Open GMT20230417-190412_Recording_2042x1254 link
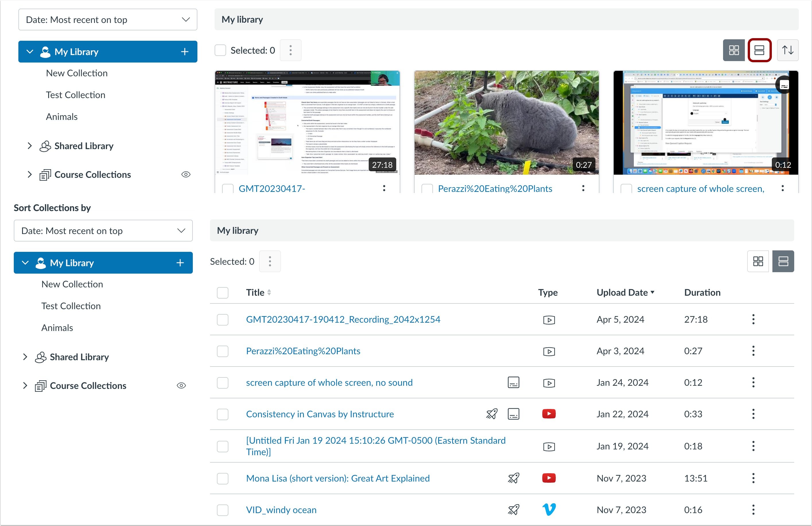812x526 pixels. tap(343, 319)
